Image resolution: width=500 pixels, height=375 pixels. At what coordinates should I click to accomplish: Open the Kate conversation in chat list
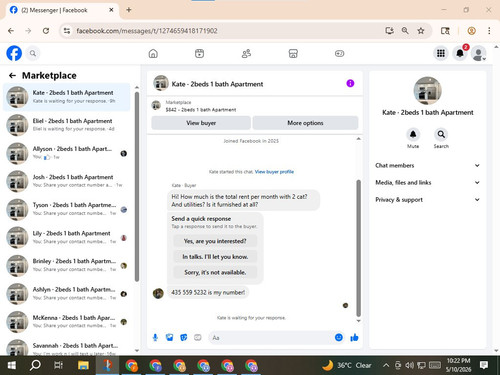[x=67, y=97]
